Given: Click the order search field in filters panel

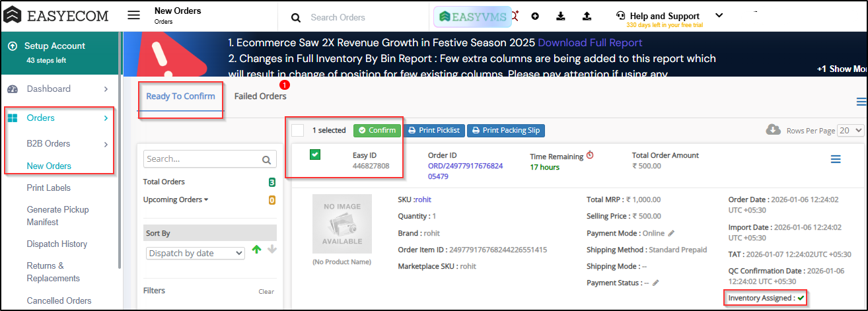Looking at the screenshot, I should pos(202,159).
